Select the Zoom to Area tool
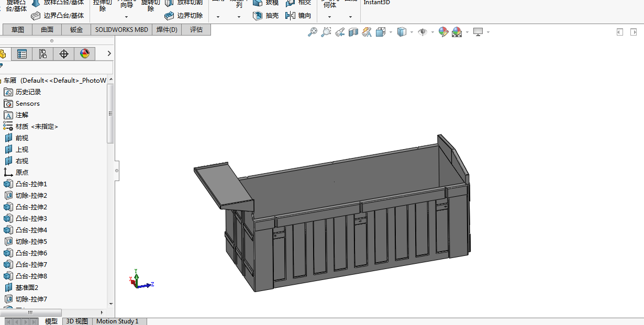 click(326, 32)
